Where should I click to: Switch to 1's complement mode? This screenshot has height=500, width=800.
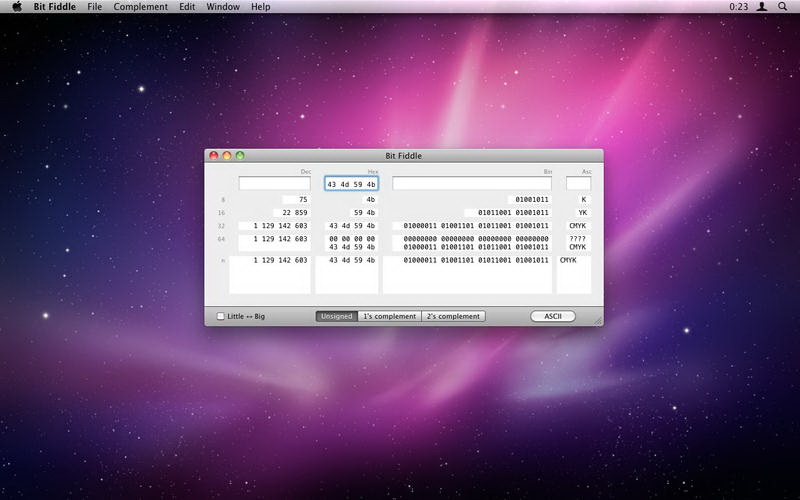[x=389, y=316]
